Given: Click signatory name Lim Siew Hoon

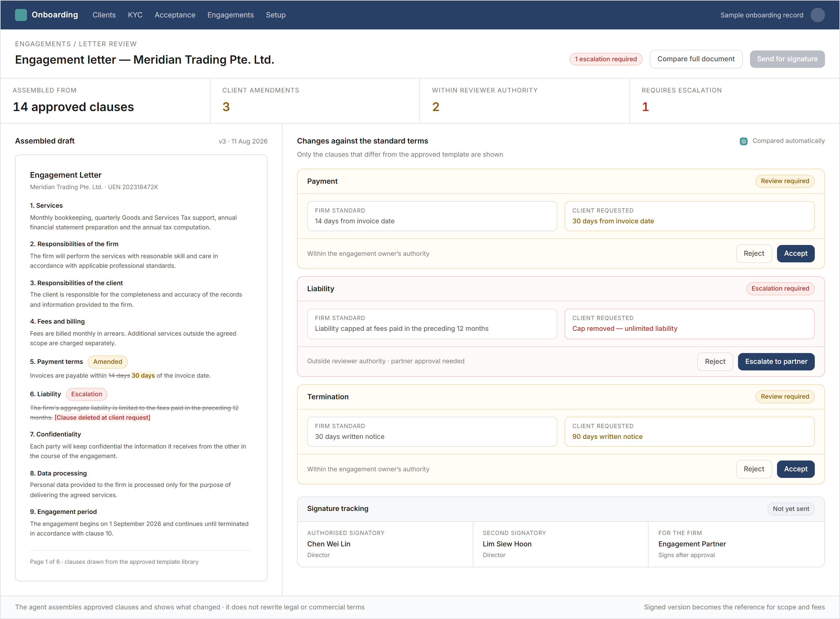Looking at the screenshot, I should (507, 544).
